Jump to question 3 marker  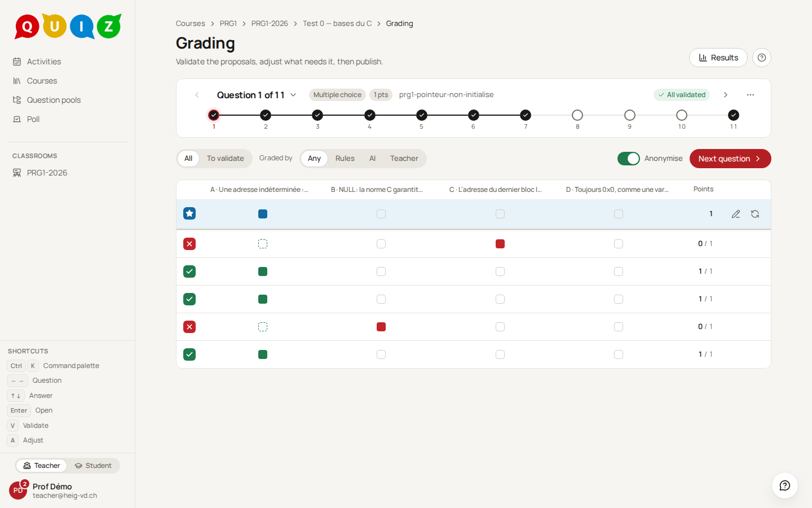(317, 115)
